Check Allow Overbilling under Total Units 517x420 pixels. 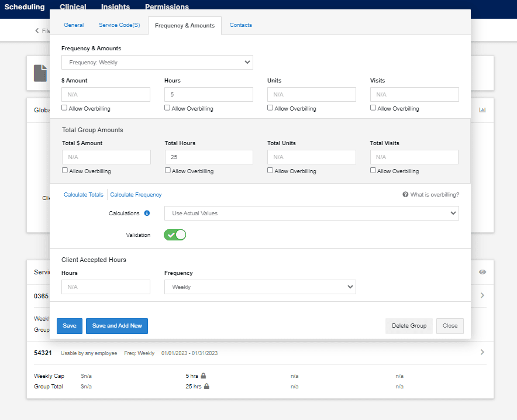click(270, 170)
